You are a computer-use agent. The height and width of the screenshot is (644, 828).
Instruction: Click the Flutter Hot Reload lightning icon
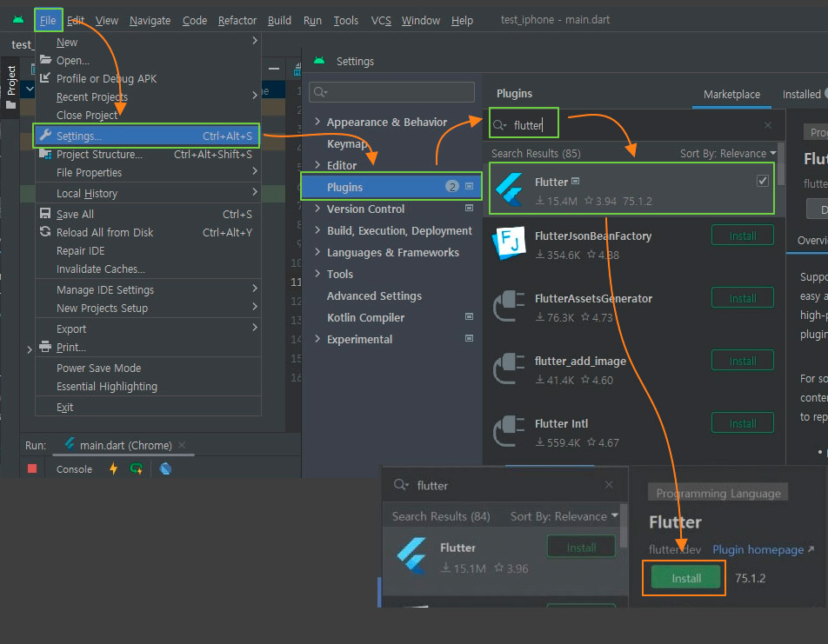[113, 468]
